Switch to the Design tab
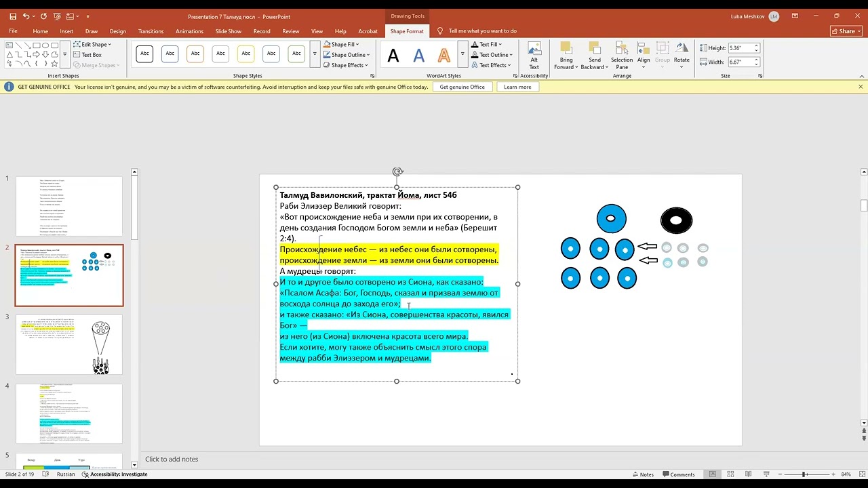 click(118, 31)
